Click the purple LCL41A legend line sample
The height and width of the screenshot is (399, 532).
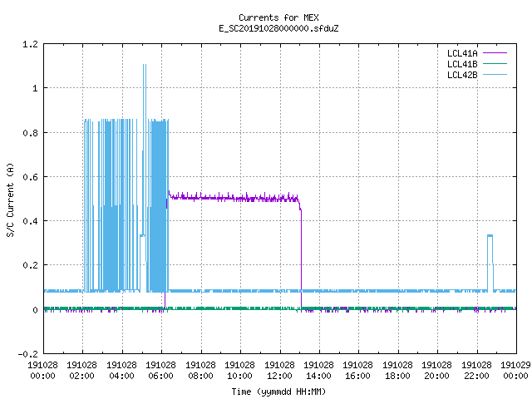(495, 53)
